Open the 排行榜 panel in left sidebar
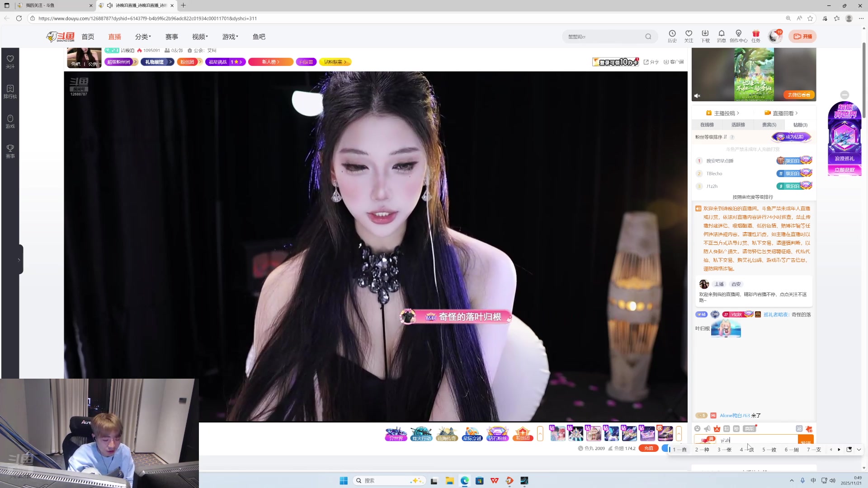 click(10, 90)
